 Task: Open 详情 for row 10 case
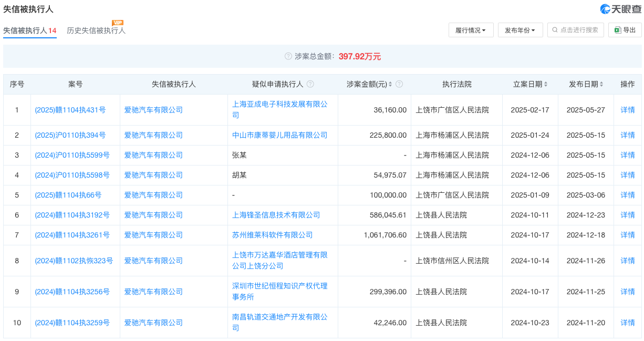[x=627, y=323]
